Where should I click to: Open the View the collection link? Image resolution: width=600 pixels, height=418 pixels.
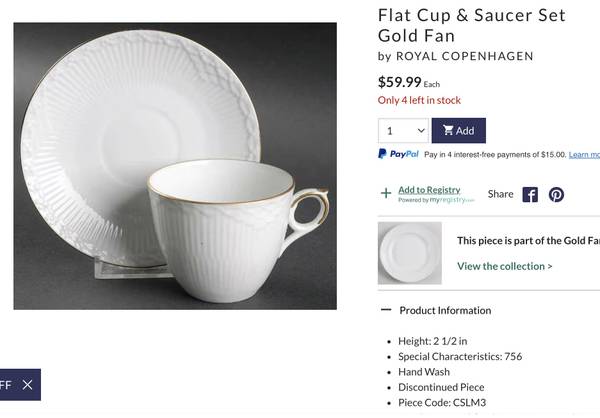pyautogui.click(x=504, y=266)
